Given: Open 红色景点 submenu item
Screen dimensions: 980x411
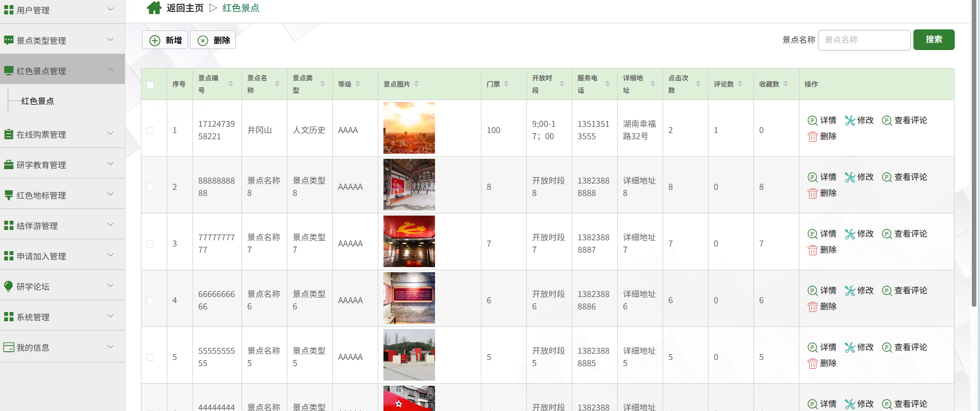Looking at the screenshot, I should tap(38, 101).
